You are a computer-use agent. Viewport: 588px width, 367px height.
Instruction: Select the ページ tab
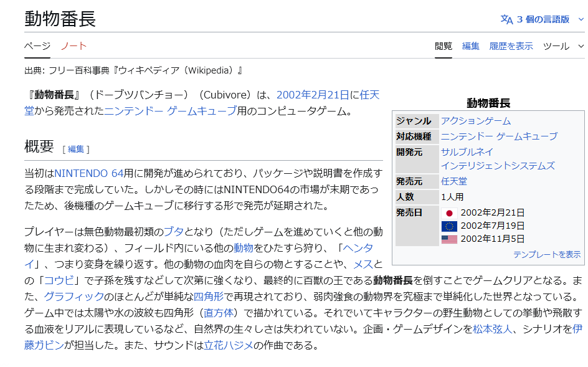(37, 46)
